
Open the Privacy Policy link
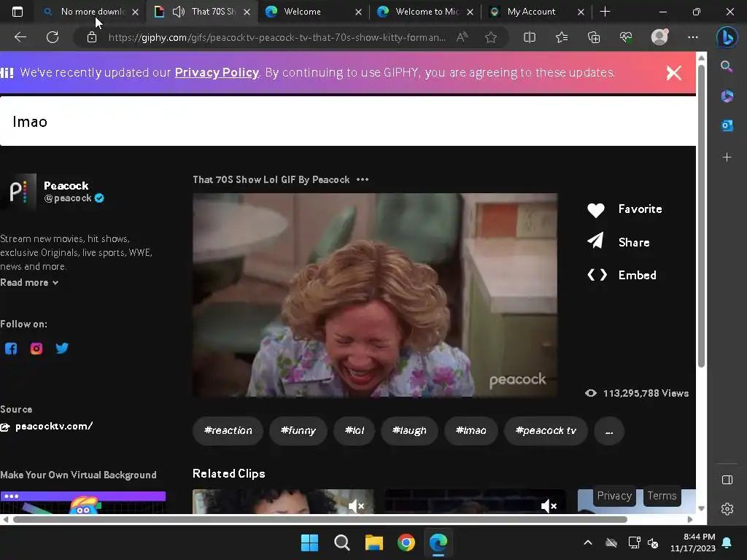217,72
